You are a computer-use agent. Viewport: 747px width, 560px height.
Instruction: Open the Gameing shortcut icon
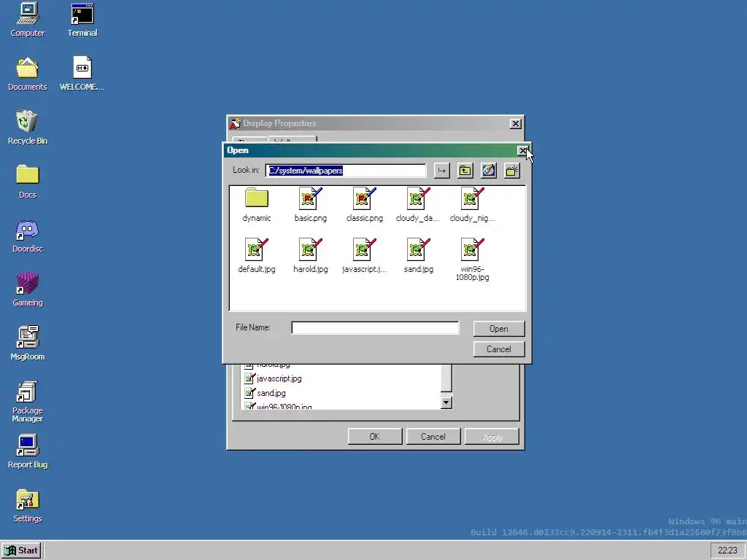pos(28,289)
